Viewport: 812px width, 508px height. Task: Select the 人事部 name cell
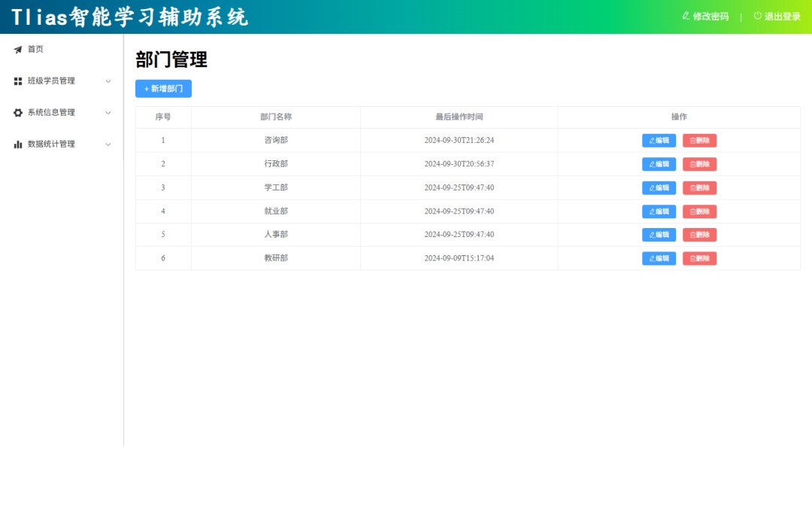pyautogui.click(x=276, y=234)
